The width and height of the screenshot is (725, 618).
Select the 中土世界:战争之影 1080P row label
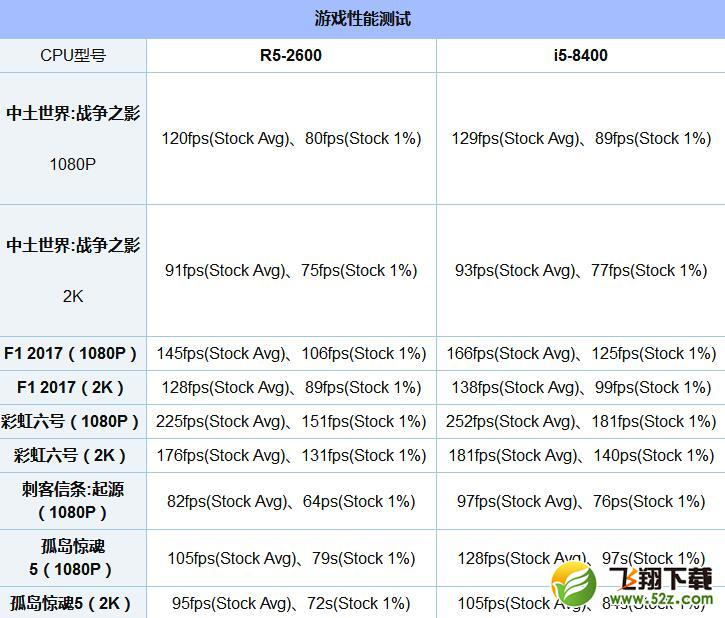click(x=73, y=139)
